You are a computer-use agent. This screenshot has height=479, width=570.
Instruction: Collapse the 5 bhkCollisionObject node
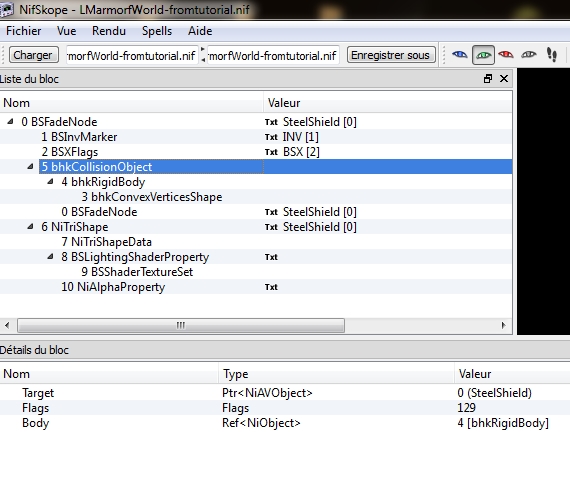(x=30, y=167)
